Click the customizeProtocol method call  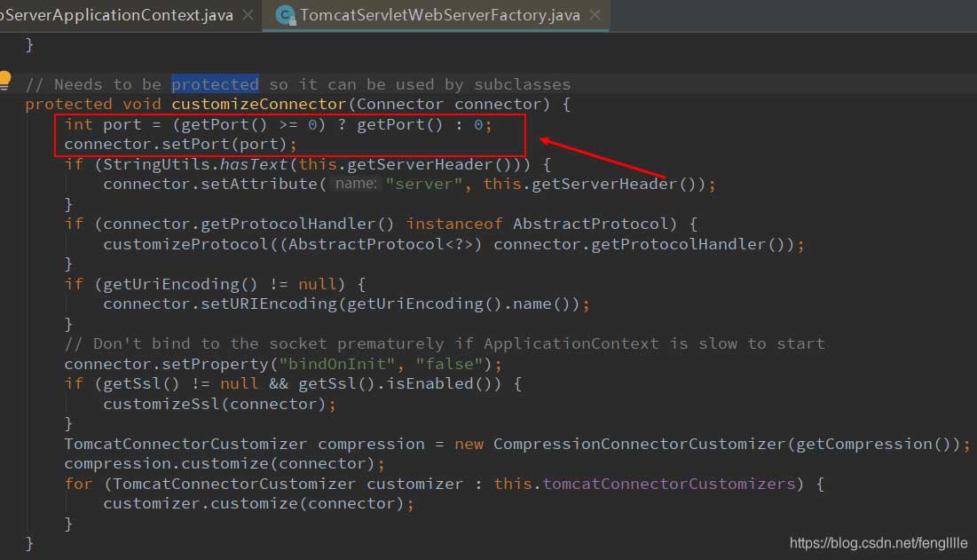tap(176, 244)
